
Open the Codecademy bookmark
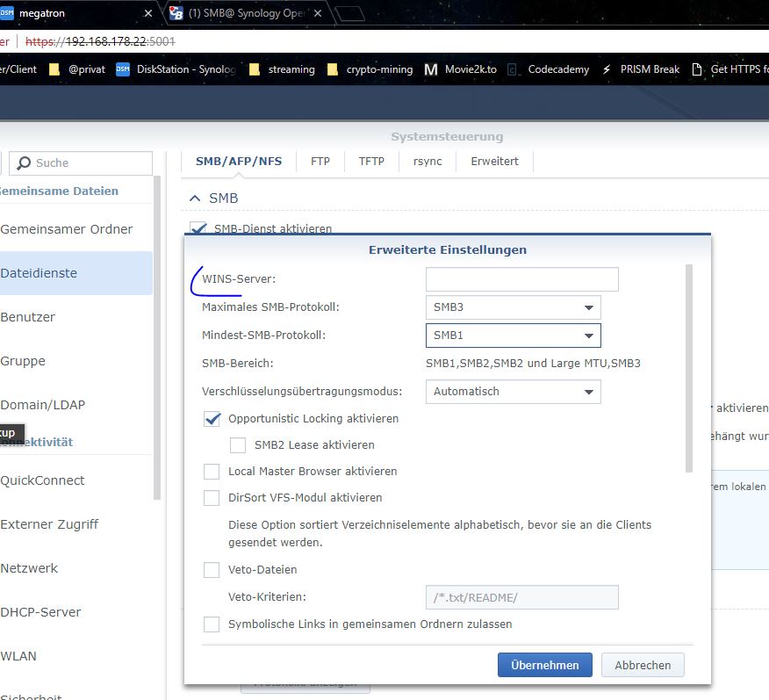click(x=548, y=69)
